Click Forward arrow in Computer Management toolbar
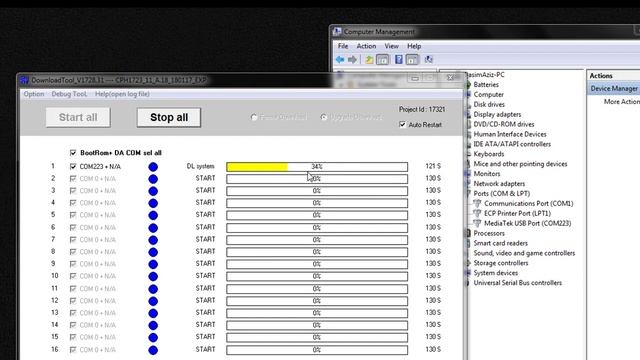Viewport: 640px width, 360px height. click(x=352, y=60)
